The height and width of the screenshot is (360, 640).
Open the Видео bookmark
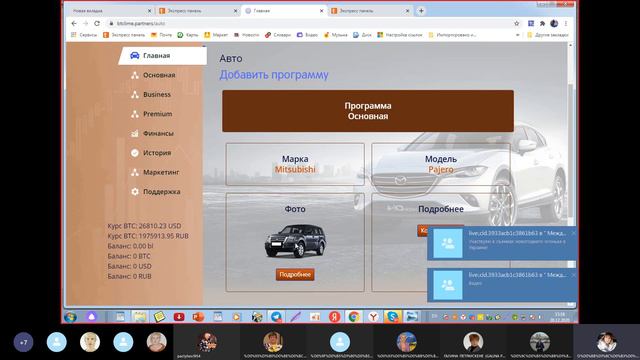coord(307,35)
